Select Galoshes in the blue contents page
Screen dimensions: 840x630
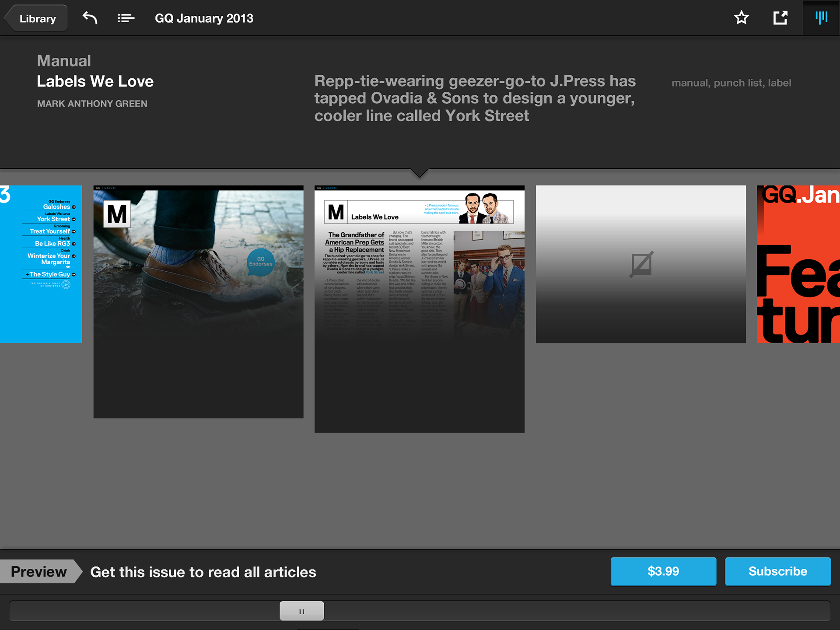pyautogui.click(x=56, y=207)
